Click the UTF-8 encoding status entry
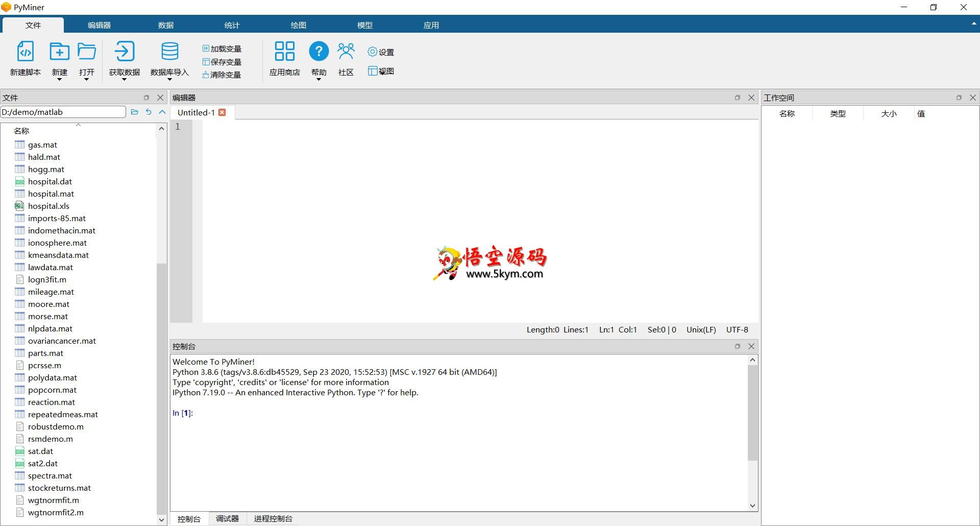The height and width of the screenshot is (526, 980). 737,329
